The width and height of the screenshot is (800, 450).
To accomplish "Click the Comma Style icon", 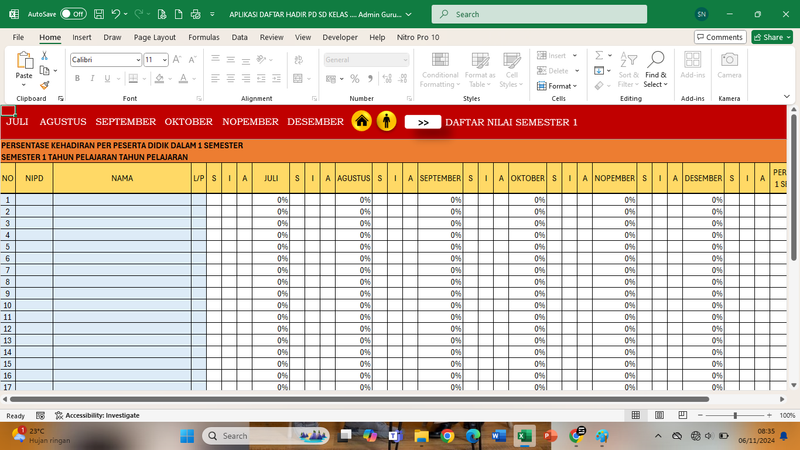I will coord(370,79).
